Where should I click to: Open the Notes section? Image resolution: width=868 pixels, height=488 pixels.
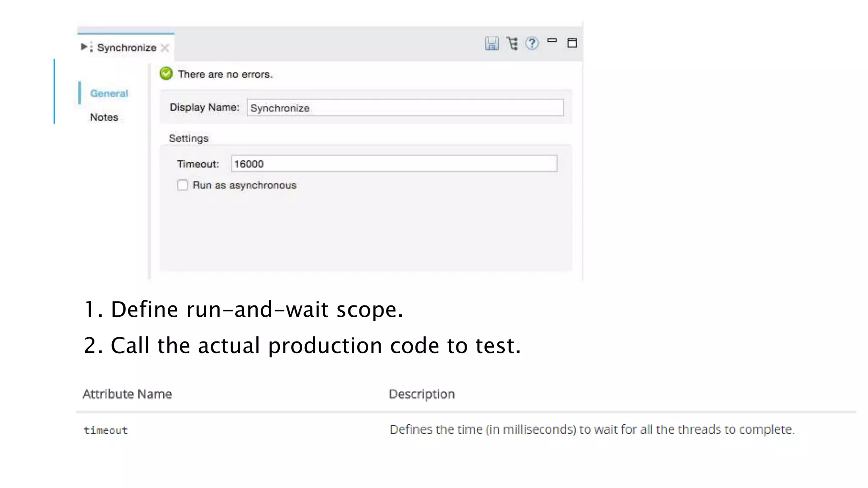(104, 117)
